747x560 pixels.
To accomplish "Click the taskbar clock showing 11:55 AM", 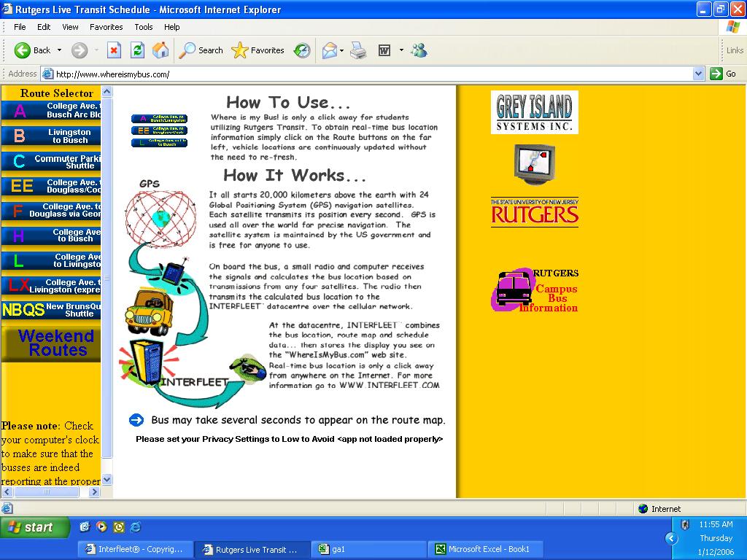I will [716, 524].
